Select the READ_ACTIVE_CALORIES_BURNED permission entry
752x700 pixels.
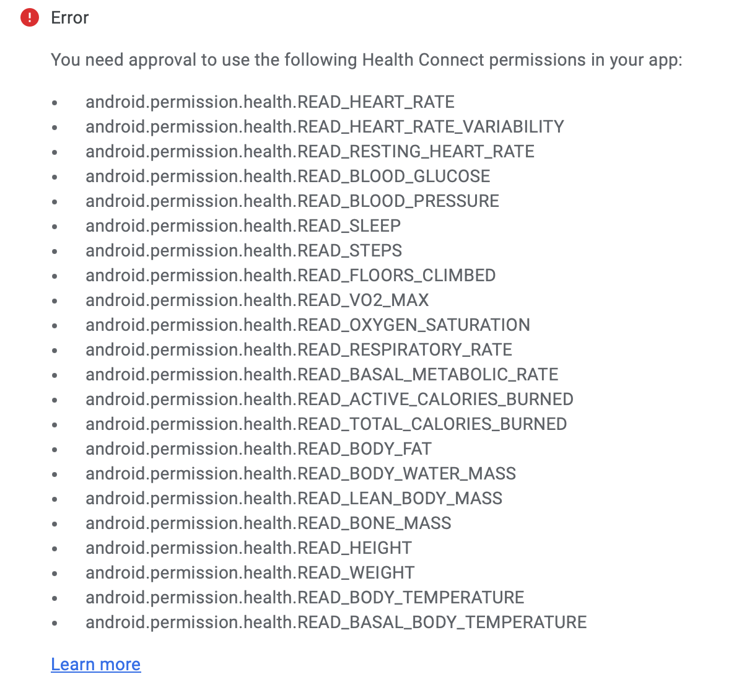coord(329,399)
